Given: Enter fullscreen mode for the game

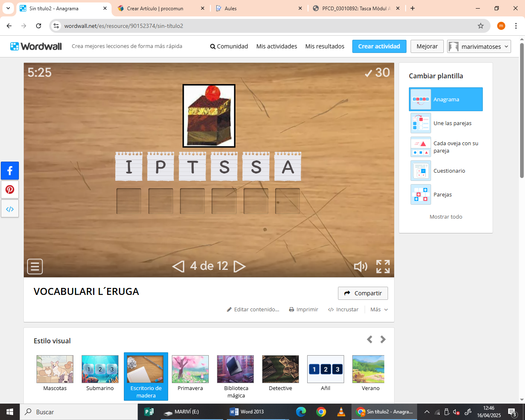Looking at the screenshot, I should (383, 267).
